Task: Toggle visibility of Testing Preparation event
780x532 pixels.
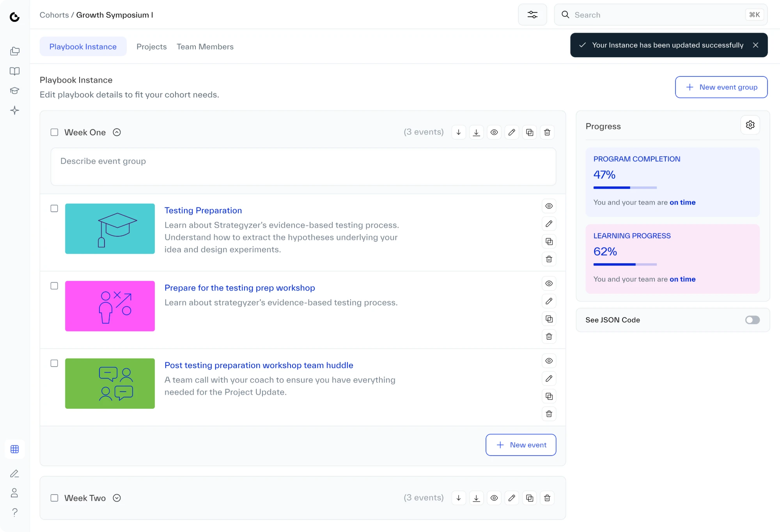Action: pos(549,206)
